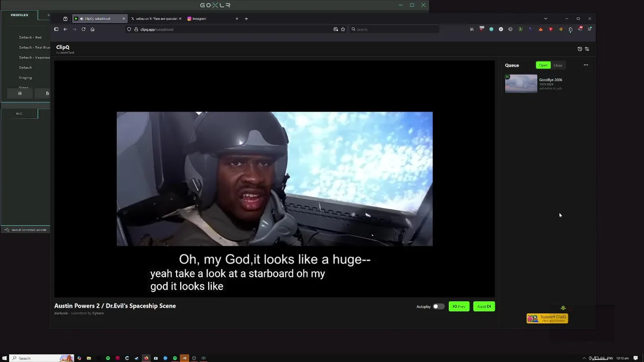Click the Austin Powers video player
This screenshot has height=362, width=644.
(274, 179)
